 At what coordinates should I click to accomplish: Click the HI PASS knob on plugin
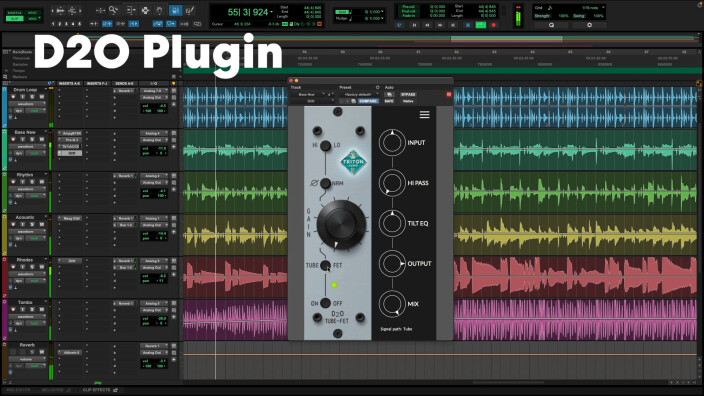point(392,183)
